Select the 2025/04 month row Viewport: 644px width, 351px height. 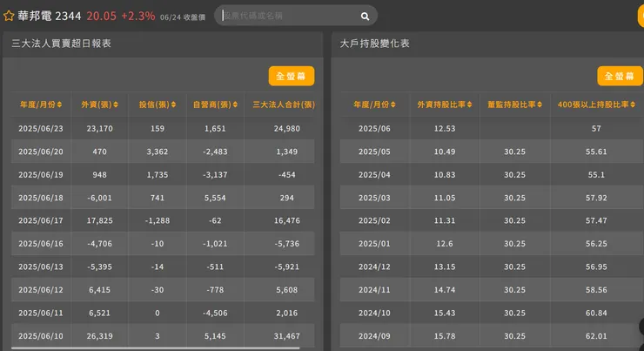click(491, 175)
